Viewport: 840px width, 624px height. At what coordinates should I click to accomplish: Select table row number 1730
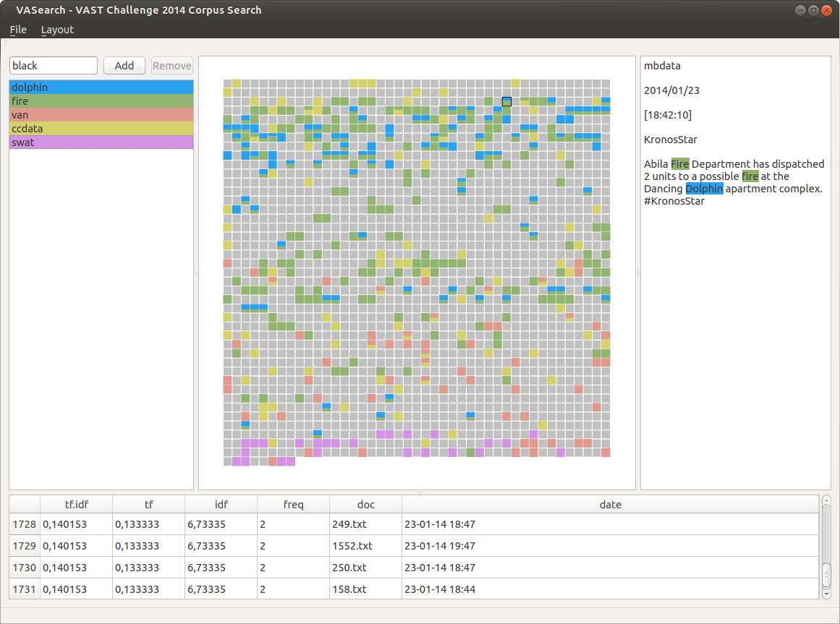(25, 568)
